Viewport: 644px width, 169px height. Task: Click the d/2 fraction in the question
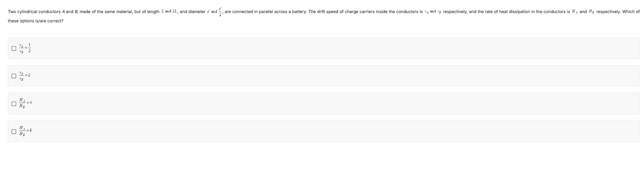click(220, 12)
